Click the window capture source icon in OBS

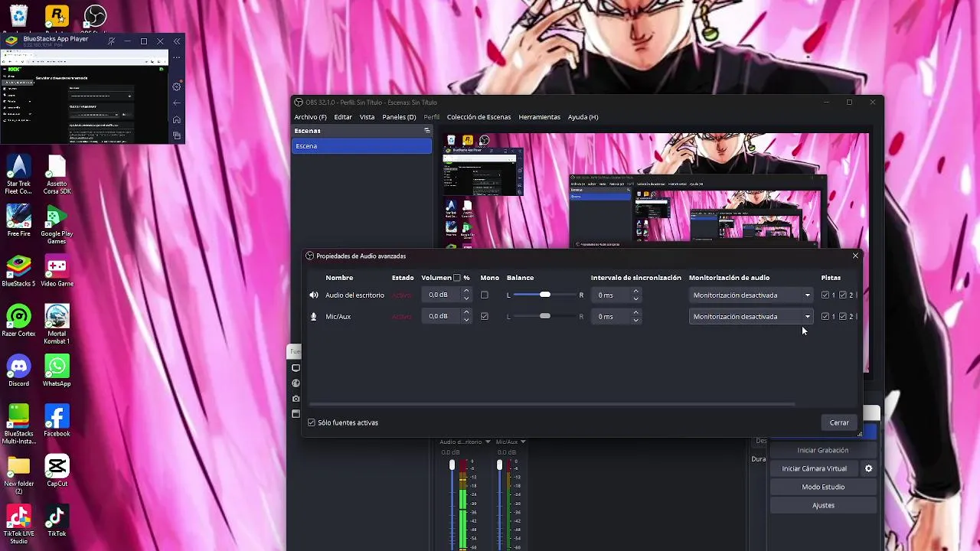(x=296, y=414)
